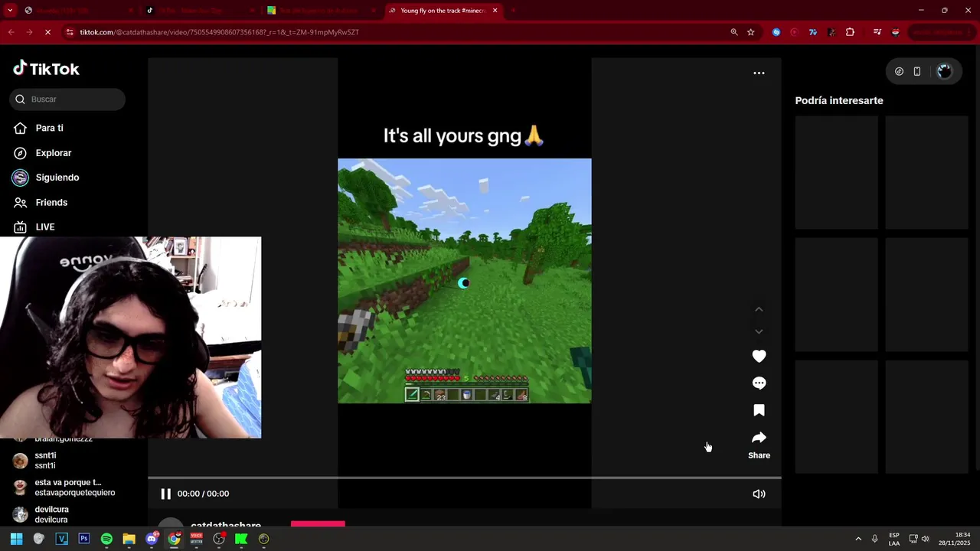Open Voicemeeter from the taskbar
This screenshot has height=551, width=980.
click(196, 539)
